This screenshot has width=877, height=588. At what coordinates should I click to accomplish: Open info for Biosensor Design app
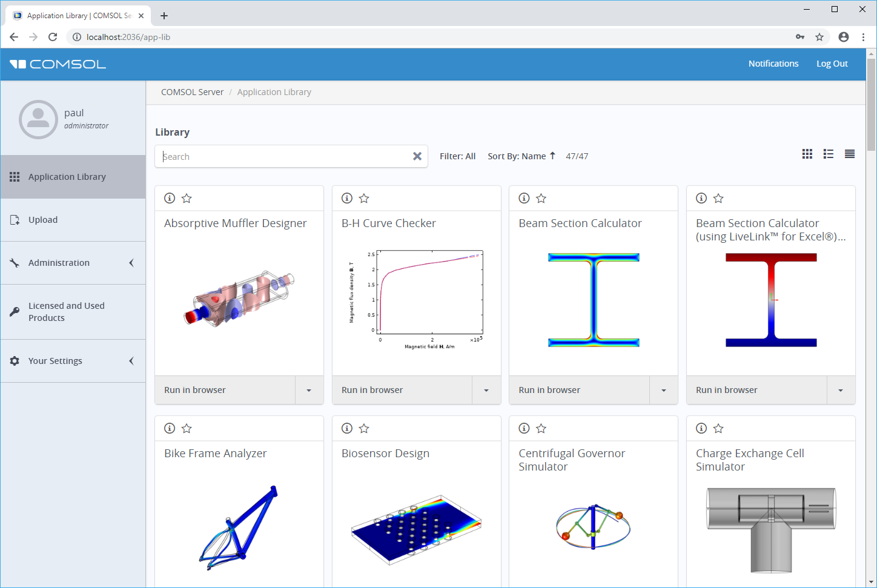point(347,428)
